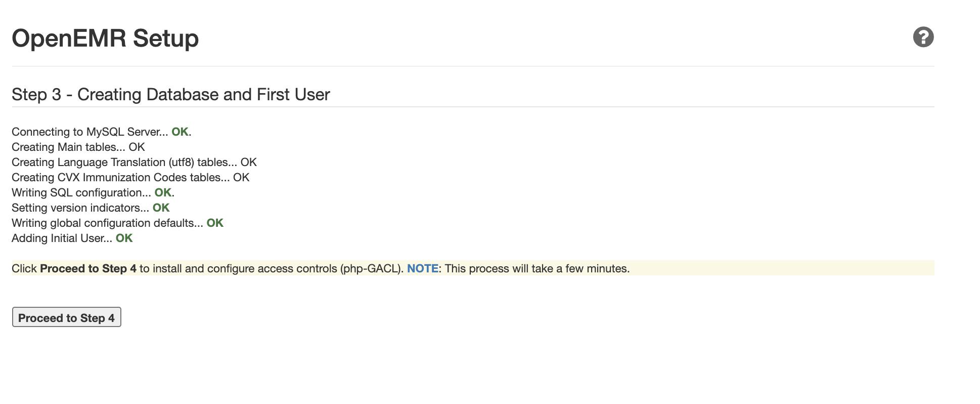This screenshot has width=980, height=404.
Task: Click the Proceed to Step 4 button
Action: 66,317
